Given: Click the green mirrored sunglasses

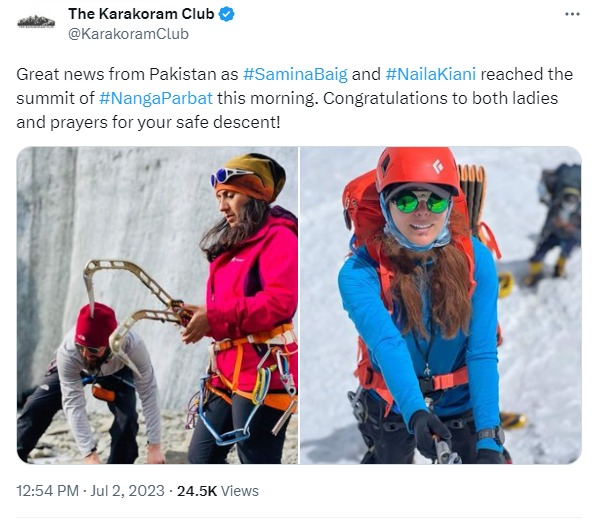Looking at the screenshot, I should coord(420,203).
